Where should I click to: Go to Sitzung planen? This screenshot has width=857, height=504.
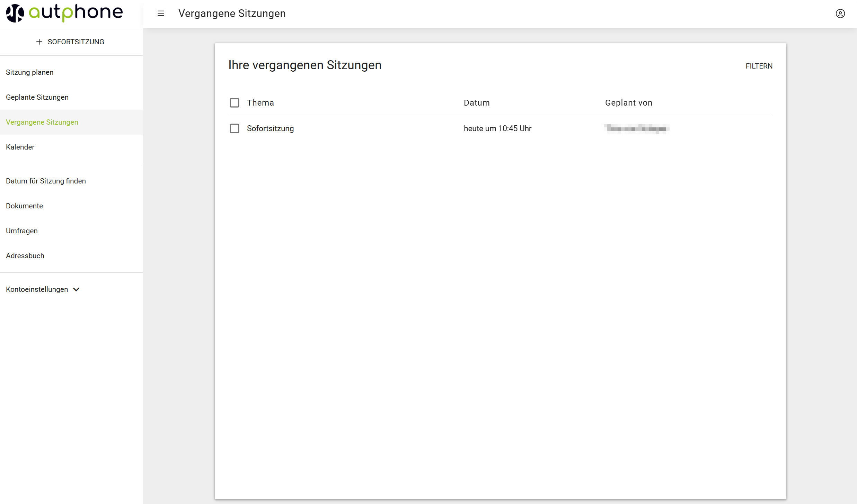point(30,72)
